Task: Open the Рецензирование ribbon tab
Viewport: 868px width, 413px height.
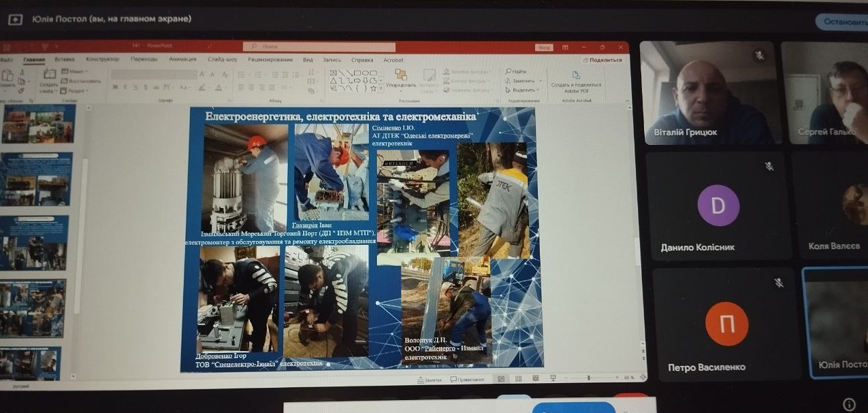Action: pos(270,60)
